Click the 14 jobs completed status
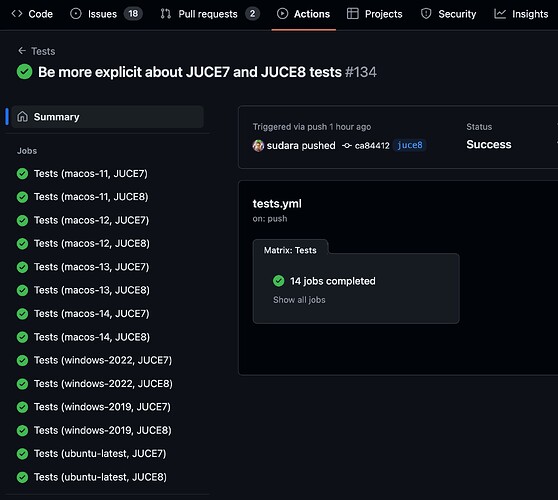Screen dimensions: 558x500 pyautogui.click(x=332, y=281)
